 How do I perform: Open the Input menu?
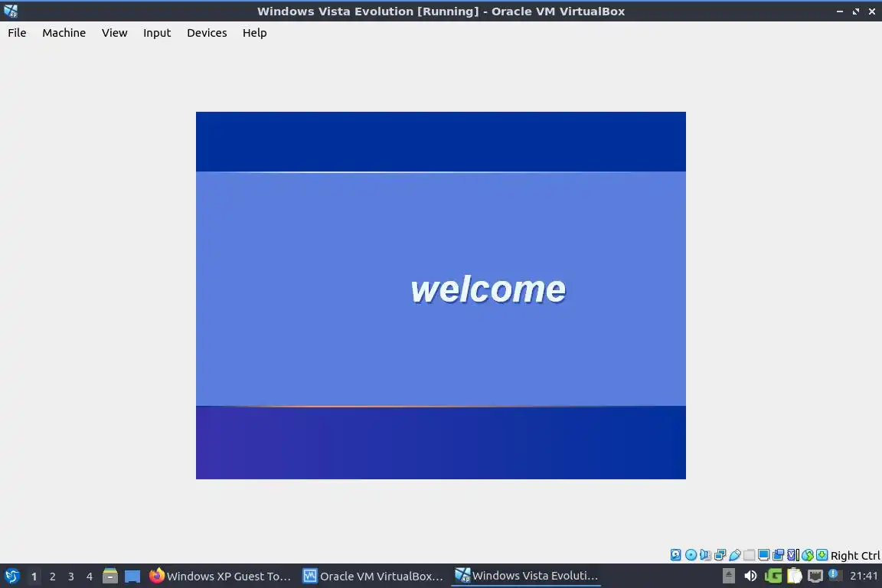pyautogui.click(x=157, y=33)
